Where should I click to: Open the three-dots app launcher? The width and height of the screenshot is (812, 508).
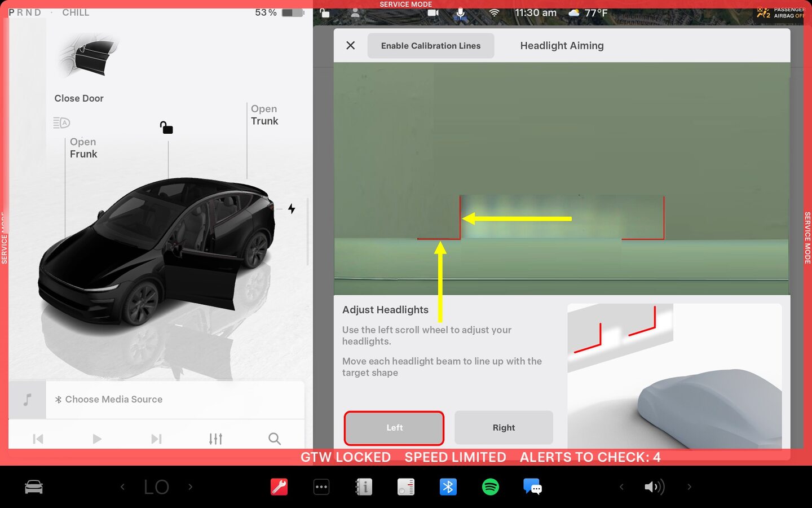[x=321, y=487]
